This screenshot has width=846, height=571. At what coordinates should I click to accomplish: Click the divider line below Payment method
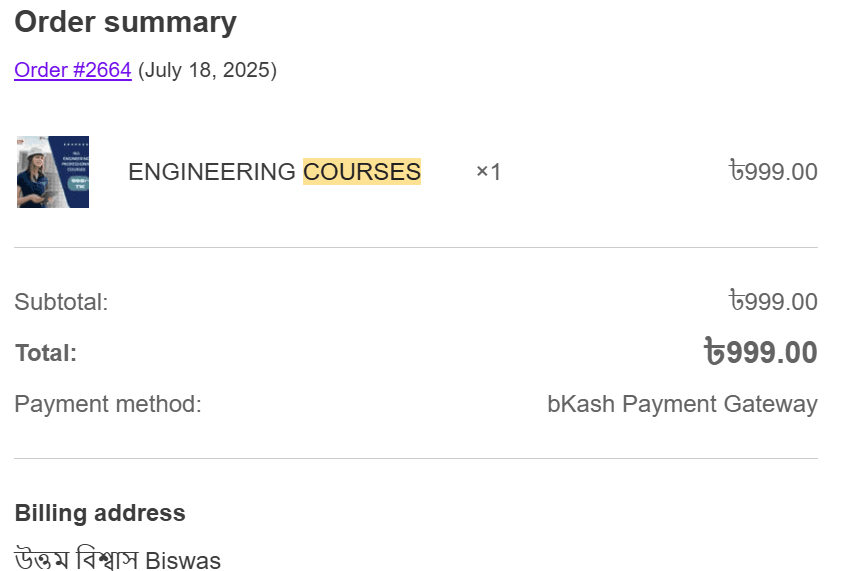(416, 459)
